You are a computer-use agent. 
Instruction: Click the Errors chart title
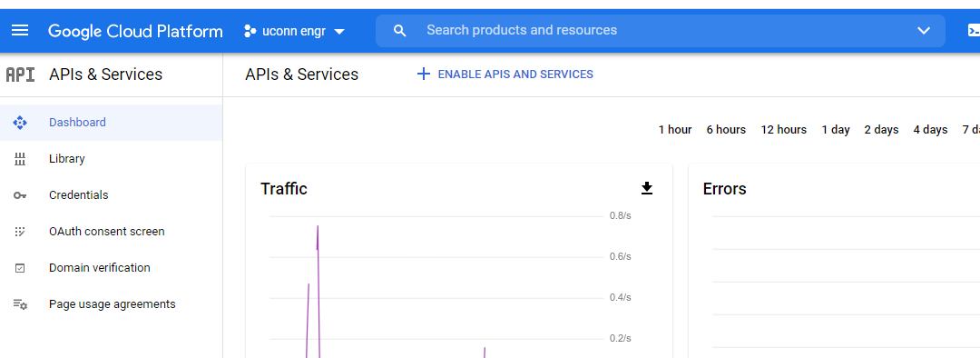click(724, 189)
